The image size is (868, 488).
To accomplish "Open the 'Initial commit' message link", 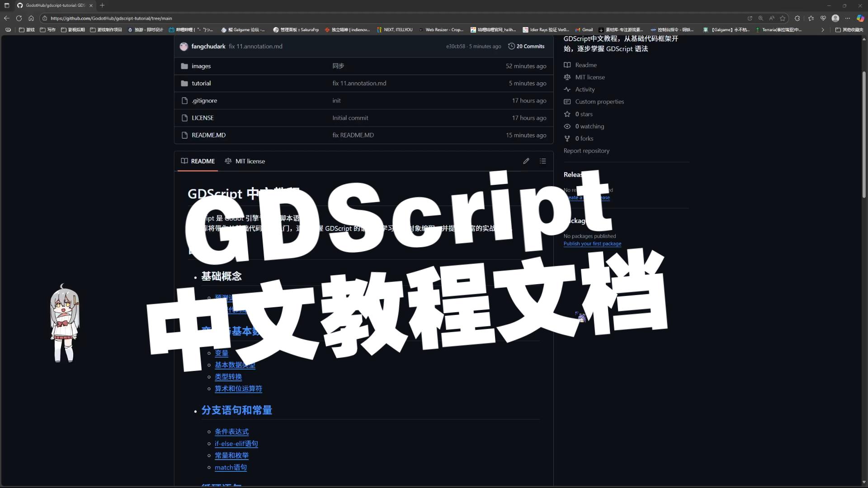I will [x=350, y=117].
